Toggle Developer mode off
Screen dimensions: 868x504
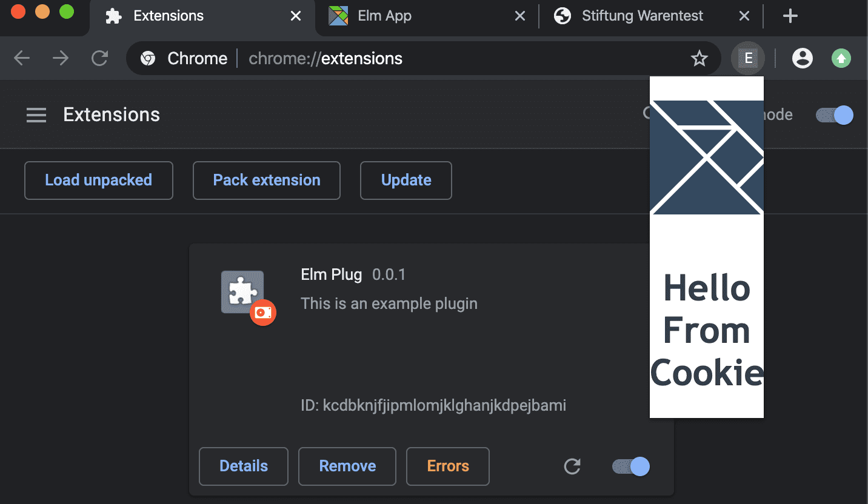(x=835, y=115)
